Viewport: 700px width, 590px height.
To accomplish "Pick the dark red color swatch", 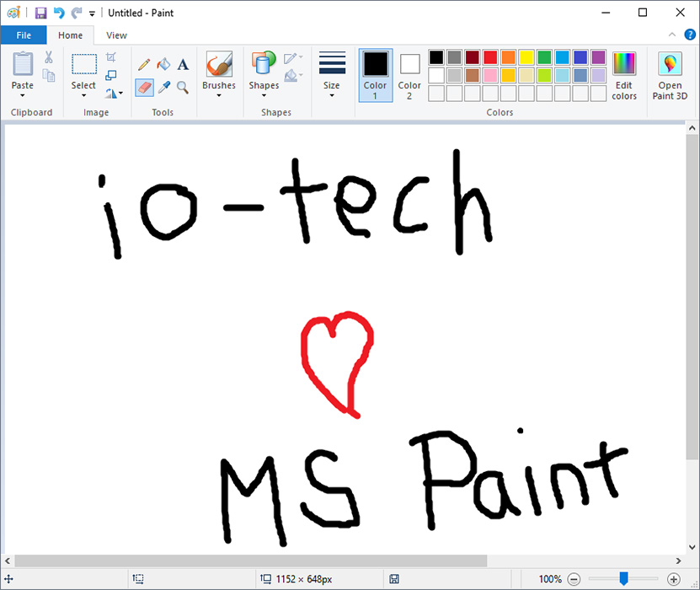I will (x=473, y=57).
